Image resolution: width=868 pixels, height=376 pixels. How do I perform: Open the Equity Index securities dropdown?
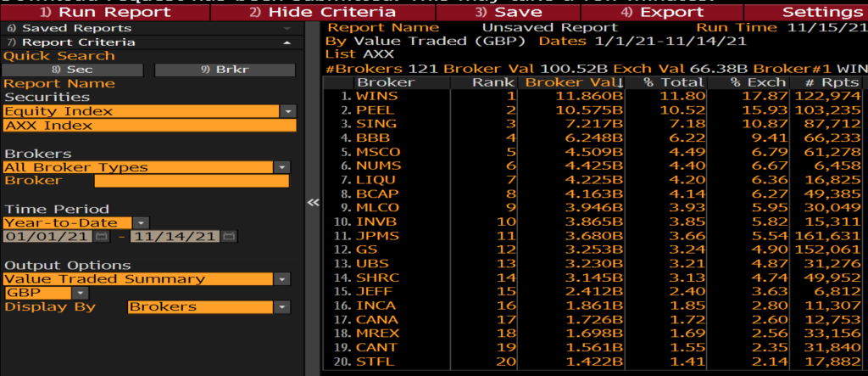tap(288, 111)
